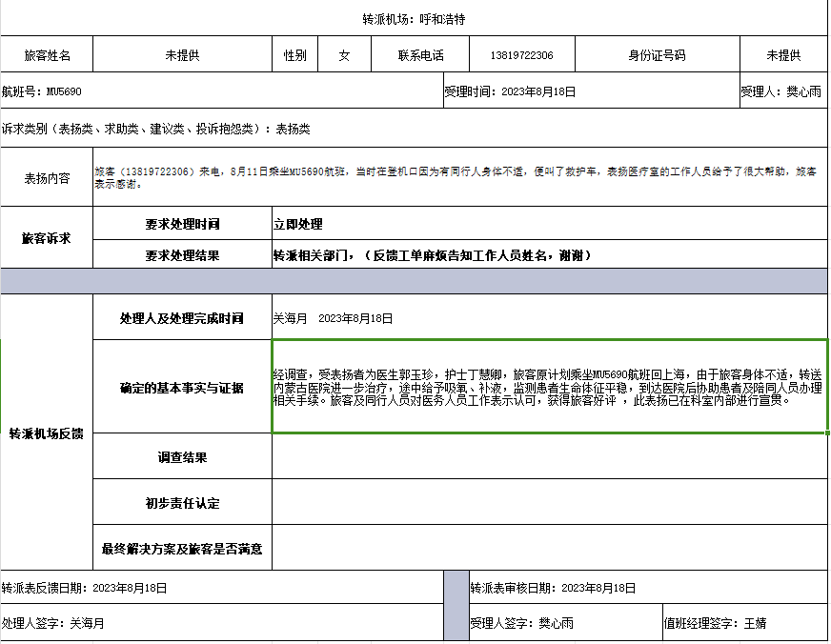The height and width of the screenshot is (644, 831).
Task: Click the 未提供 value beside 旅客姓名
Action: pos(182,55)
